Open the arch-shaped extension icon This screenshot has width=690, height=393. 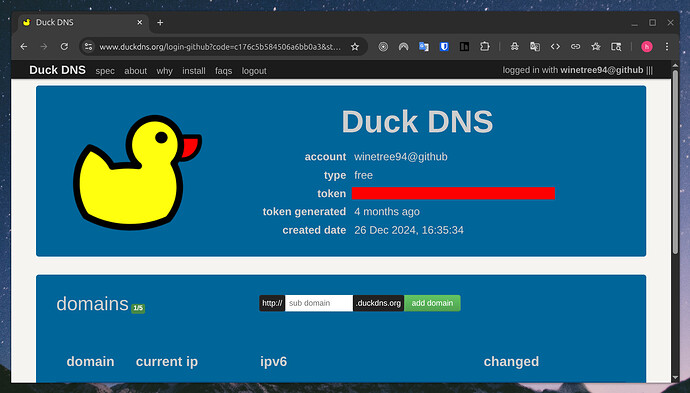point(404,47)
